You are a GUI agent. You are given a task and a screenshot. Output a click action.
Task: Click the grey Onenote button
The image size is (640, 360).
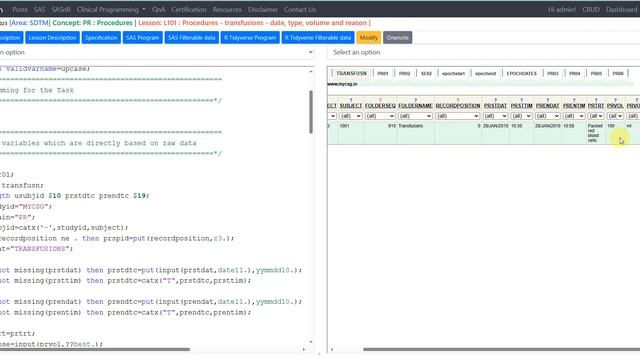tap(397, 38)
